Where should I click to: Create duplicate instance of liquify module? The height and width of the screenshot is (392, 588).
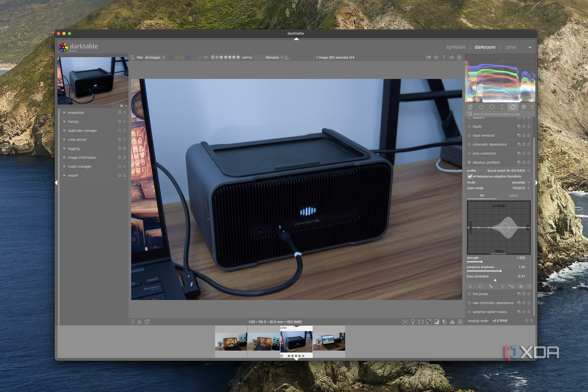519,126
